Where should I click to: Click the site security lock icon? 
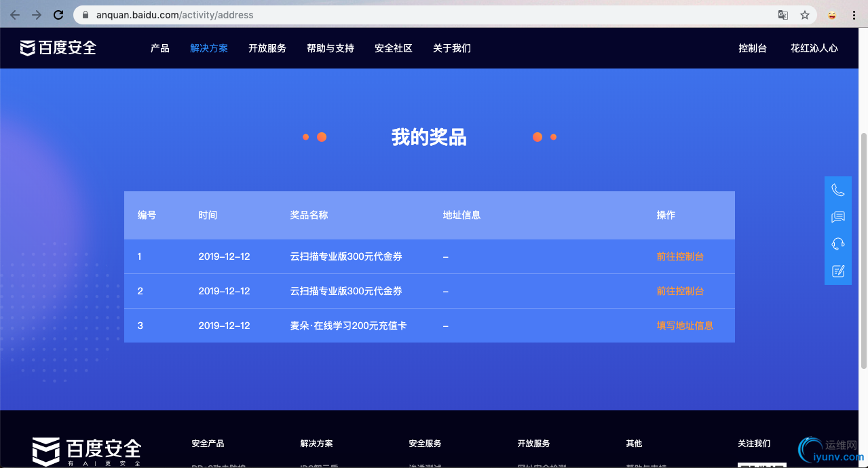click(x=84, y=14)
